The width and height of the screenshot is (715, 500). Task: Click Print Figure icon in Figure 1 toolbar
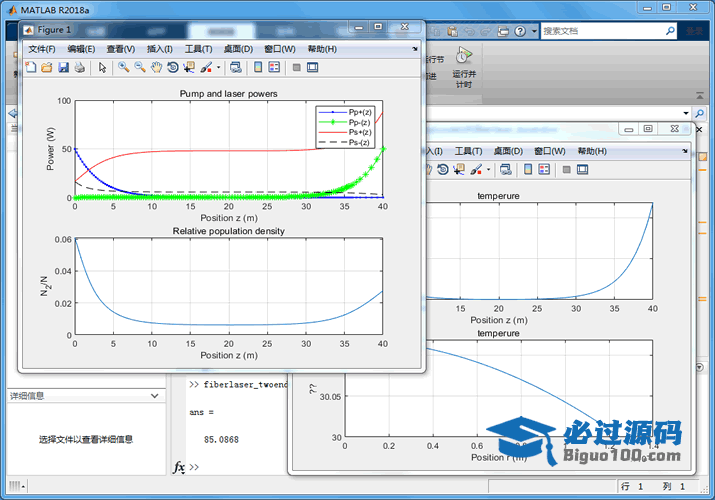pos(79,67)
